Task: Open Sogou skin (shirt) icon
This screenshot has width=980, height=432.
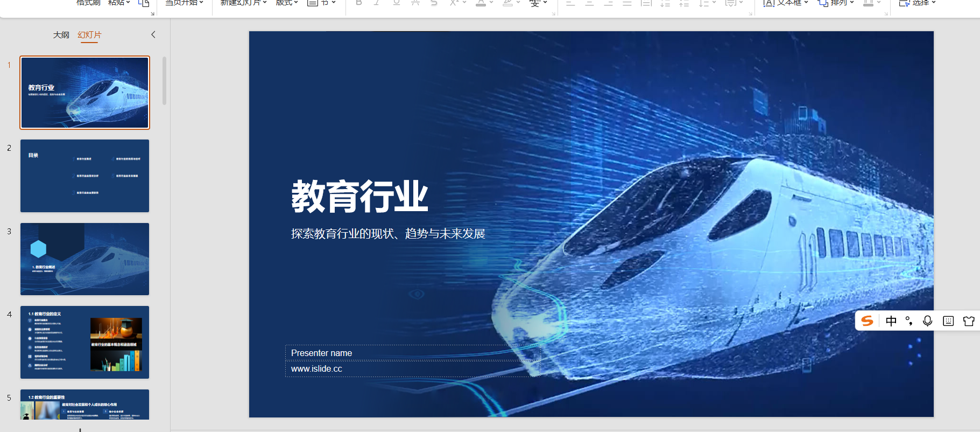Action: [969, 321]
